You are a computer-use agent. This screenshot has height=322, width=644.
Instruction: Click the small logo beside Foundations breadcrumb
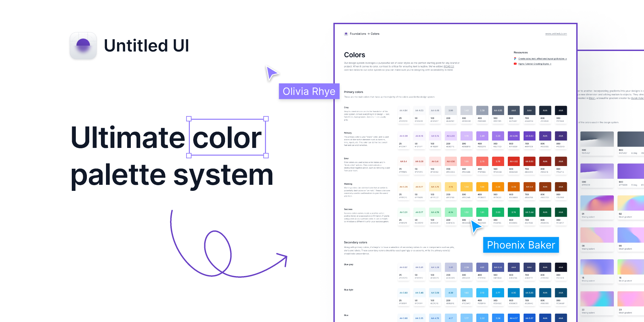346,34
